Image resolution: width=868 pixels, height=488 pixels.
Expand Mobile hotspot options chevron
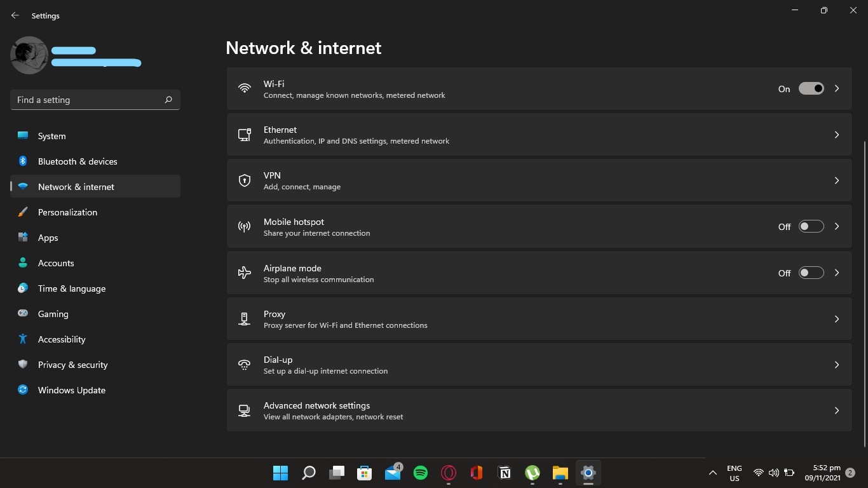pyautogui.click(x=837, y=227)
